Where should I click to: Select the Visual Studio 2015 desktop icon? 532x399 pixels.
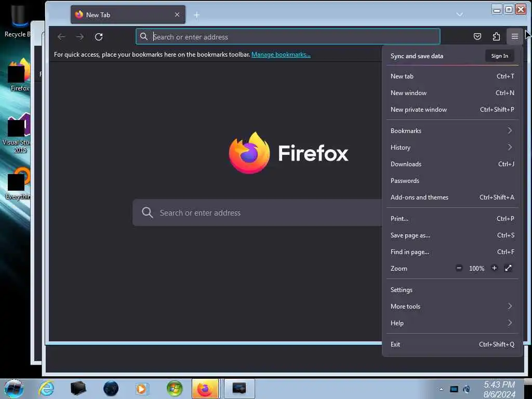pos(16,133)
